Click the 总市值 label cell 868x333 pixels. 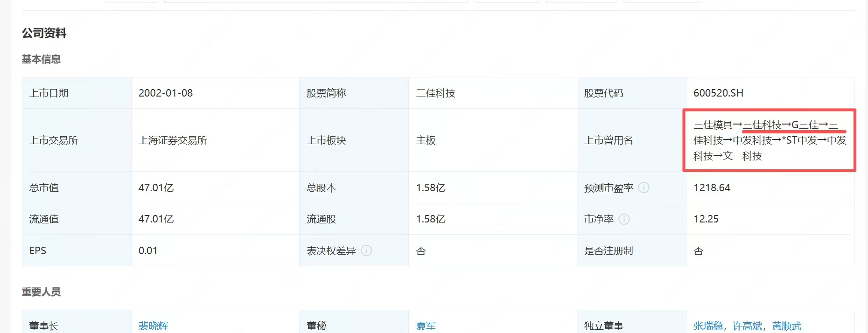(77, 187)
